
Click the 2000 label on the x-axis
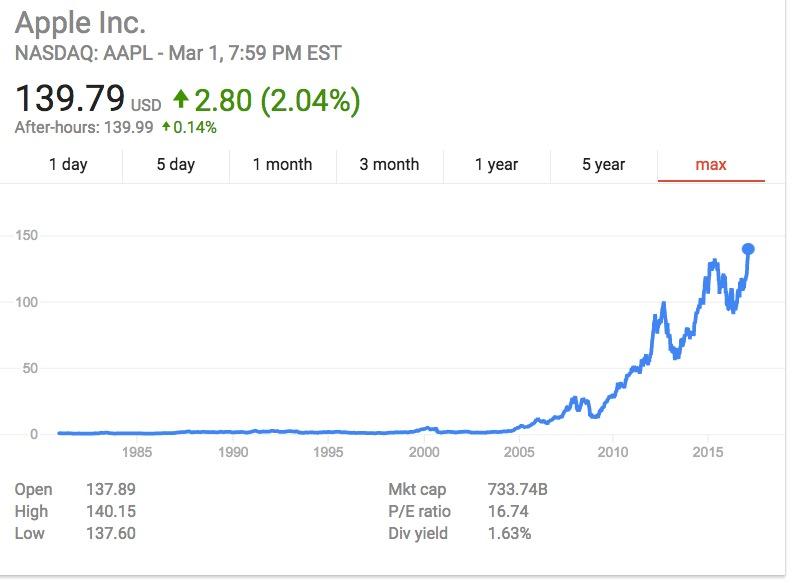click(x=424, y=452)
